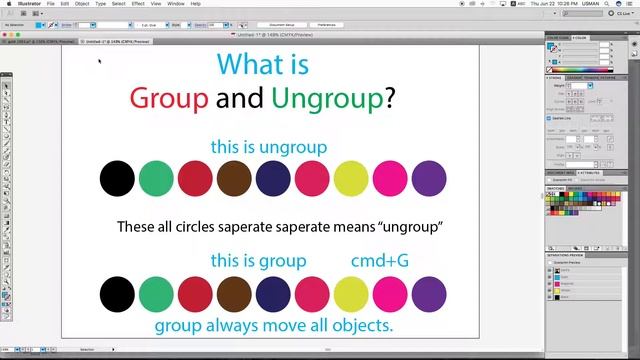Open the Help menu
This screenshot has width=640, height=360.
(x=196, y=4)
